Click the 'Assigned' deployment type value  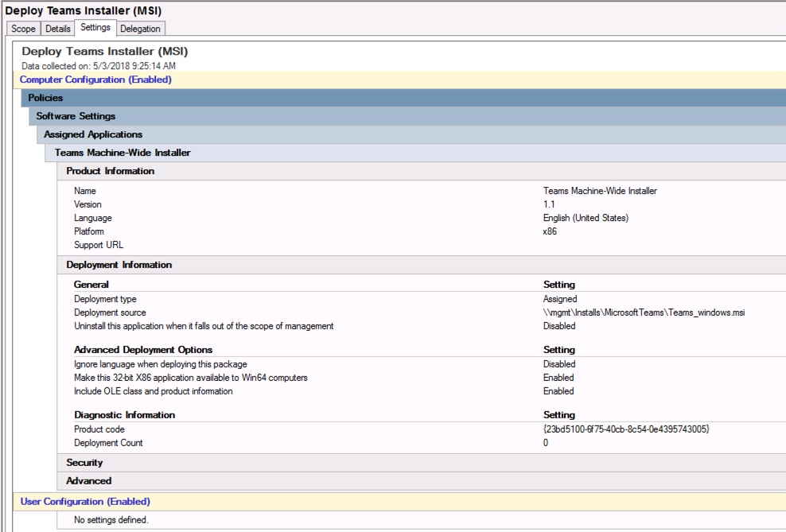pyautogui.click(x=560, y=299)
